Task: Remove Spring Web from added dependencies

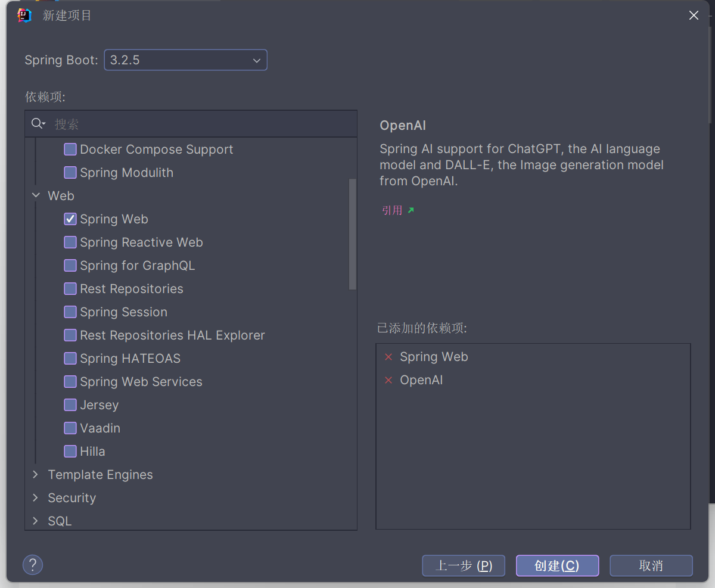Action: (x=388, y=357)
